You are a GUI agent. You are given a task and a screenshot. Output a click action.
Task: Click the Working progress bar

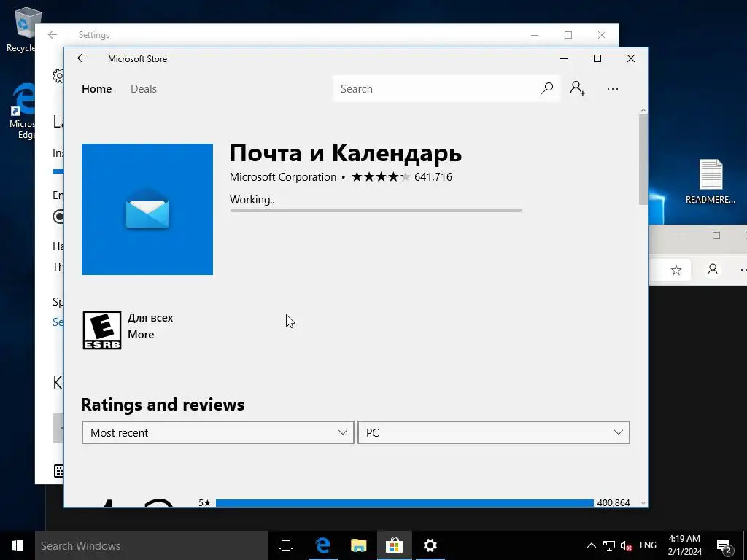tap(376, 210)
